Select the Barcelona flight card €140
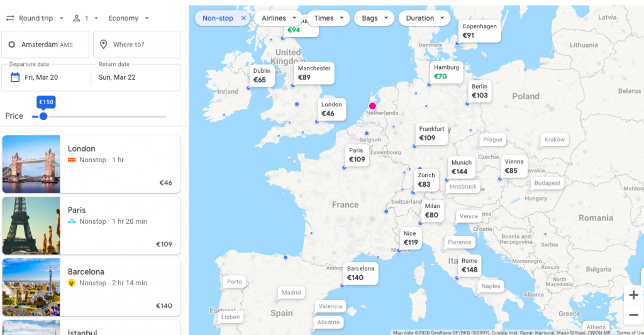644x335 pixels. click(91, 287)
